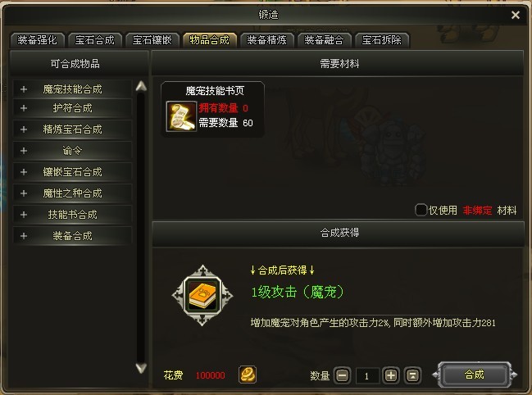The width and height of the screenshot is (532, 395).
Task: Decrease quantity with the minus button
Action: pos(343,375)
